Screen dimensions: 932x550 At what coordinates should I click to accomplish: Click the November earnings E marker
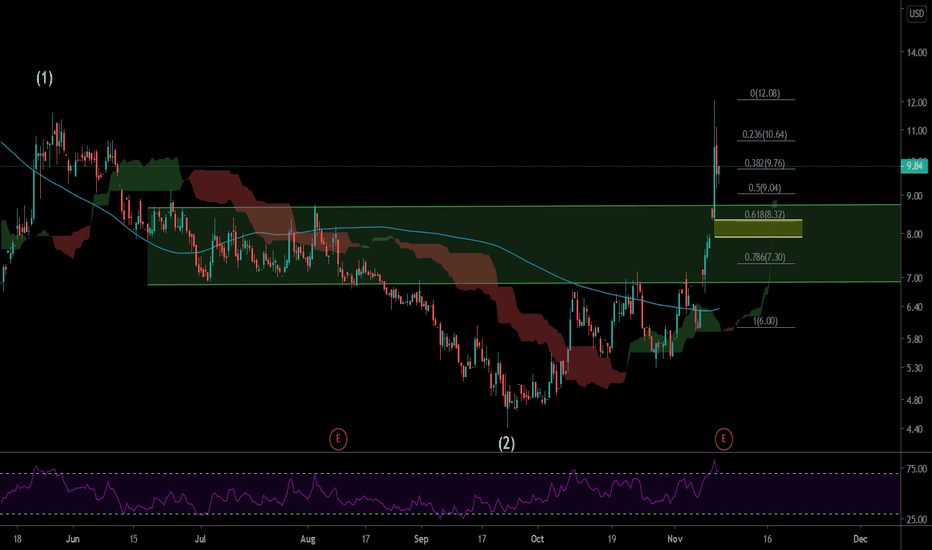723,439
